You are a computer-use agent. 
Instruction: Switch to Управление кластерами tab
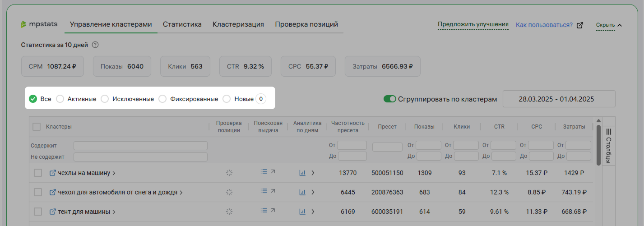point(111,24)
